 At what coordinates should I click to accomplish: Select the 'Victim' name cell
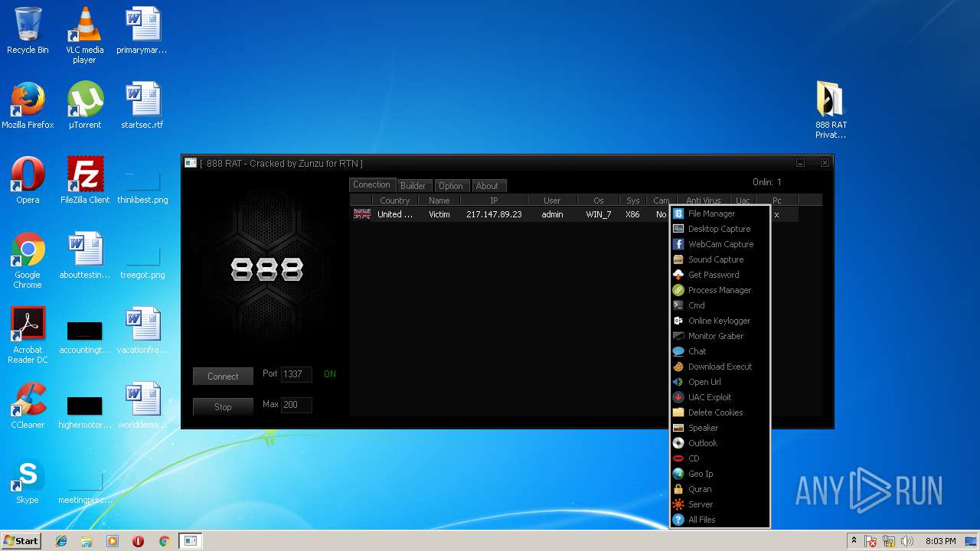point(439,214)
